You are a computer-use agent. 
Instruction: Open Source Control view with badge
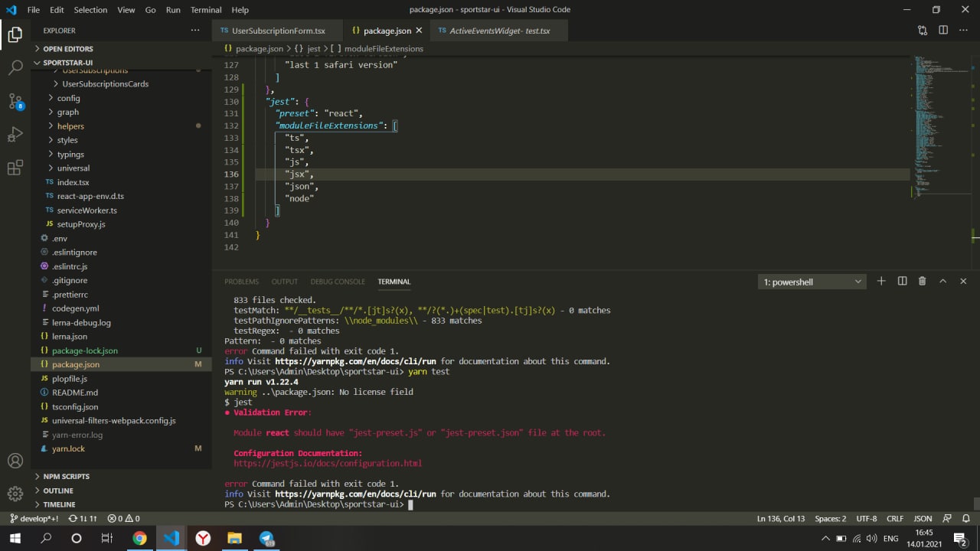15,101
